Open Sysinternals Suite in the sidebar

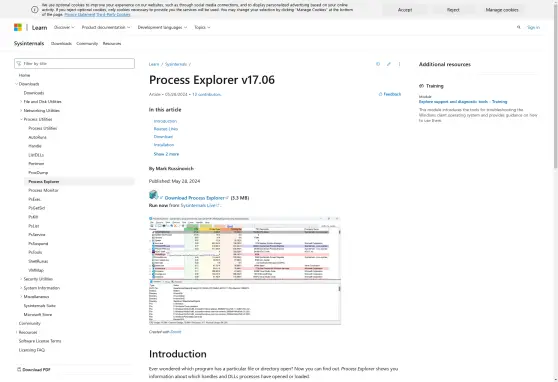click(x=40, y=306)
